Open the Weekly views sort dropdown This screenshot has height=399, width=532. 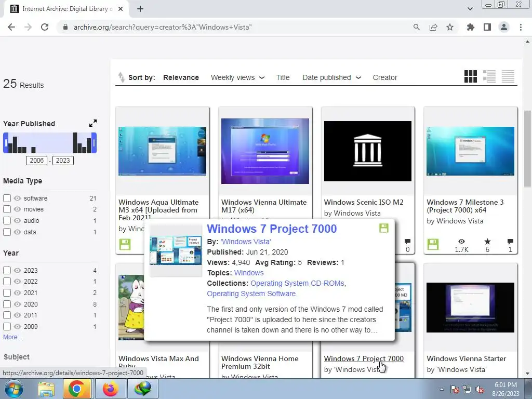[x=237, y=77]
